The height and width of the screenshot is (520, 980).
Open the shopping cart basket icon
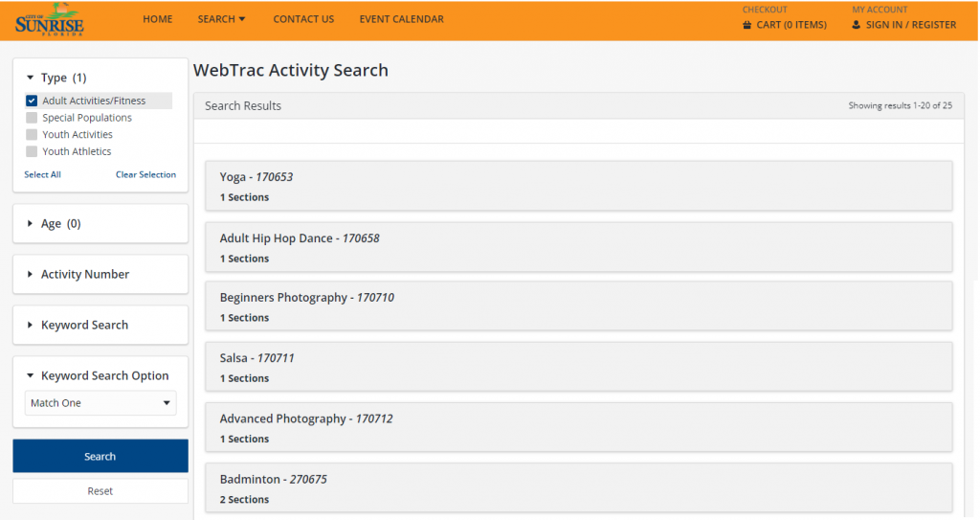(x=747, y=25)
